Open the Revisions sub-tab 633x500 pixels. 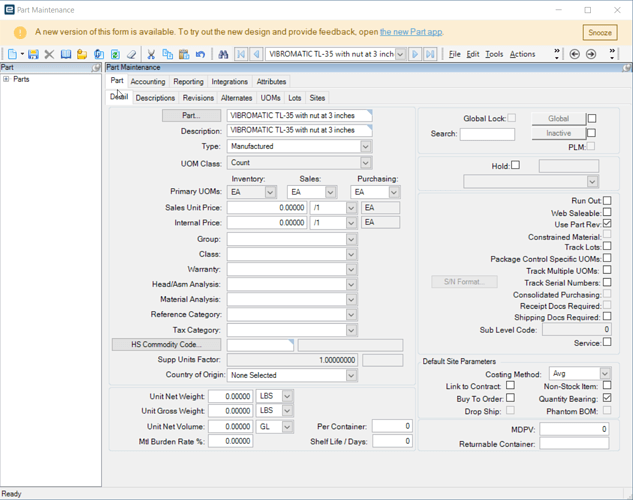(198, 98)
